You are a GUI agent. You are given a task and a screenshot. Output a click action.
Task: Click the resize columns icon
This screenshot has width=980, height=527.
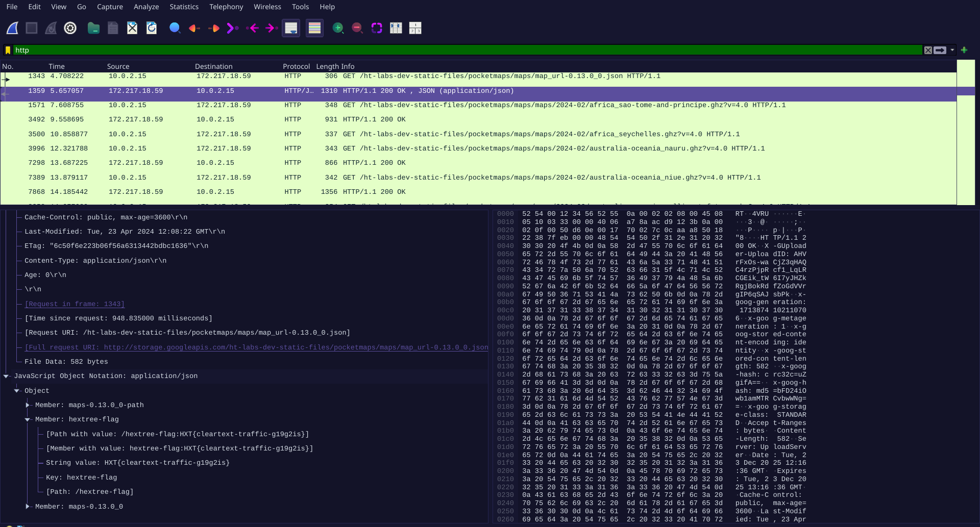click(396, 28)
